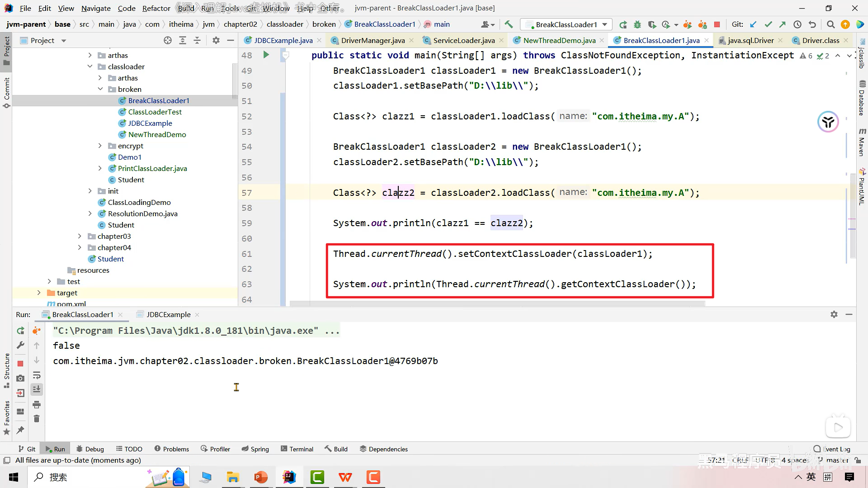
Task: Show Git history clock icon
Action: (797, 24)
